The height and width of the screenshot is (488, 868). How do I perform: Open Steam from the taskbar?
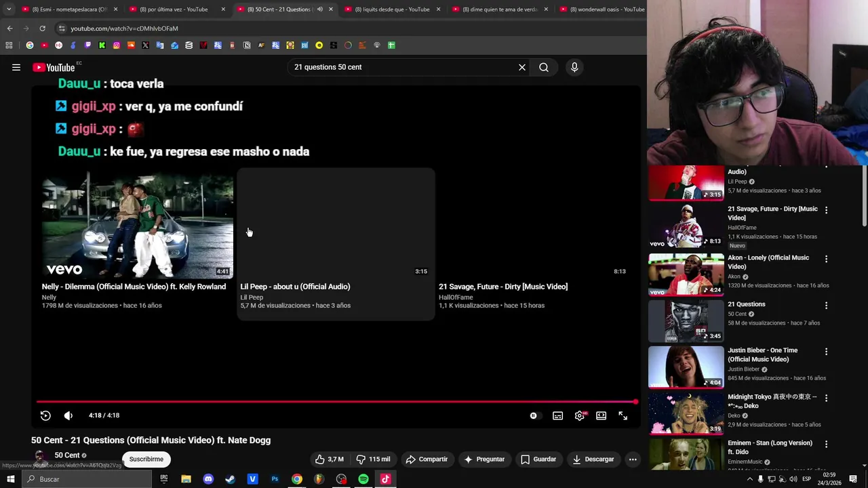(231, 479)
